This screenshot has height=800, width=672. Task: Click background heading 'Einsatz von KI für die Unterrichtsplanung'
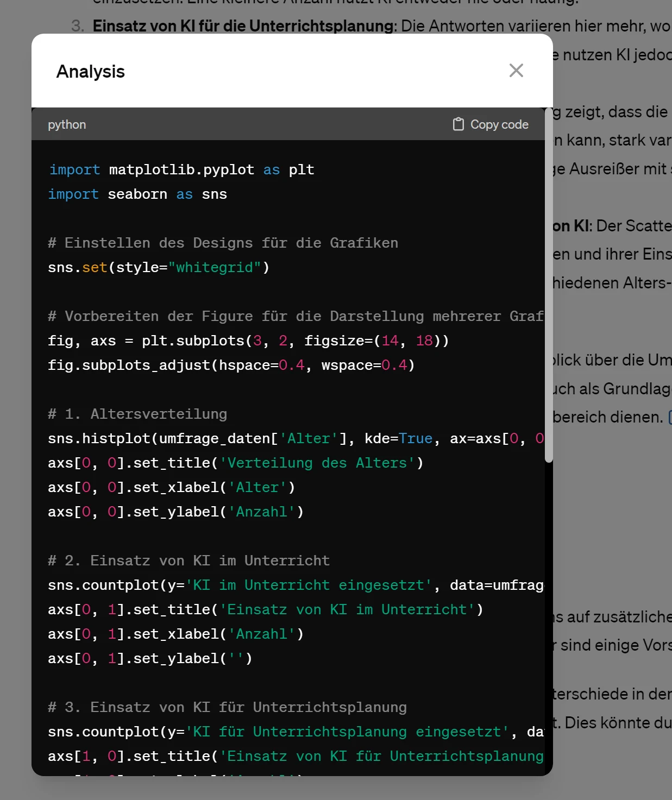(243, 26)
